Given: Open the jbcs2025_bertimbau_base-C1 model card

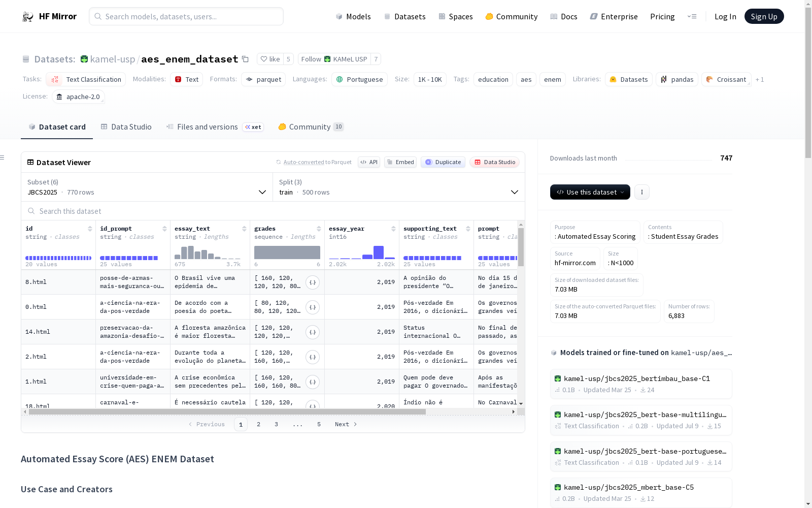Looking at the screenshot, I should (x=641, y=384).
